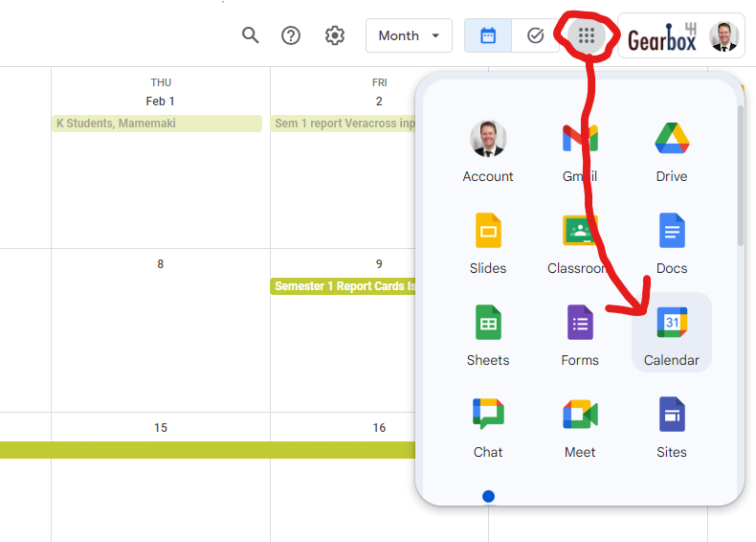This screenshot has height=542, width=756.
Task: Start Google Meet app
Action: tap(580, 427)
